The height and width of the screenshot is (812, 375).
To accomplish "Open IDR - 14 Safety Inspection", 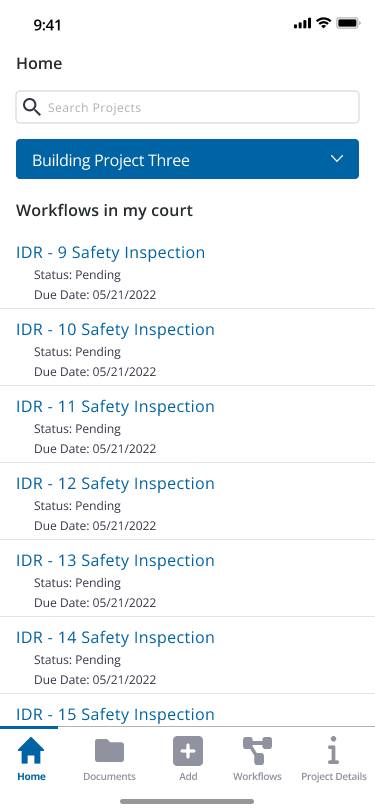I will (x=115, y=637).
